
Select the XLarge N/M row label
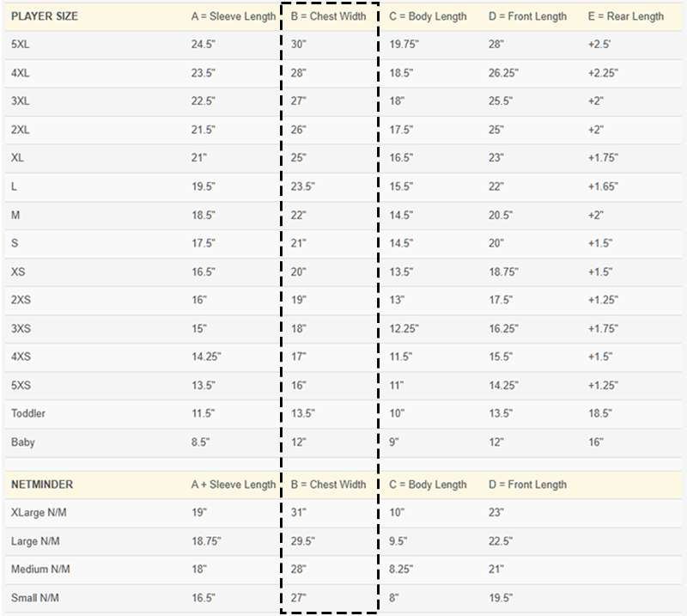[x=40, y=513]
